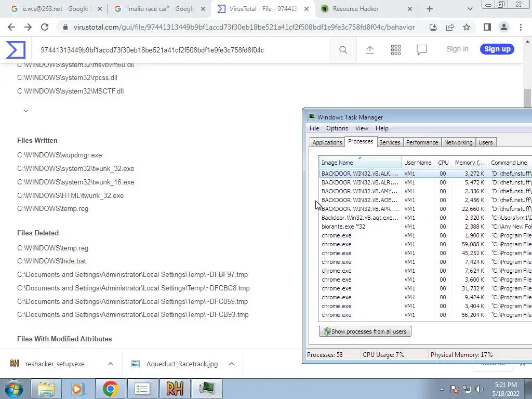Toggle Chrome side panel icon
532x399 pixels.
(x=487, y=27)
